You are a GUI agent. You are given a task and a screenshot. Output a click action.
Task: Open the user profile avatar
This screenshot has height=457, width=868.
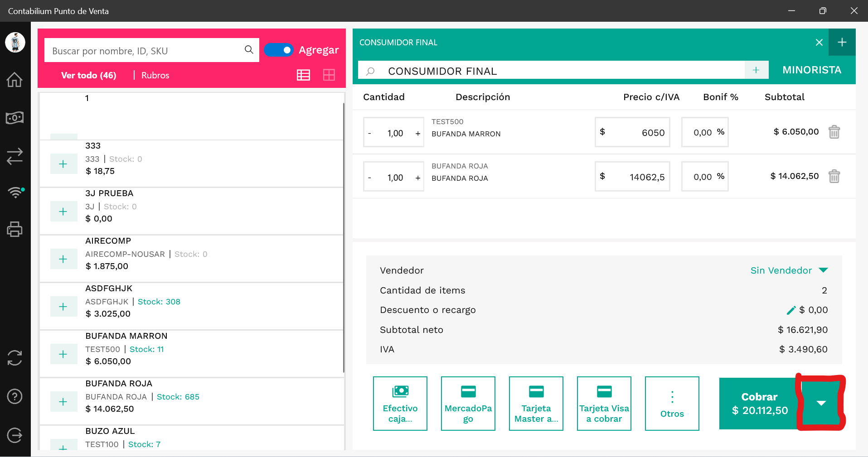coord(15,43)
